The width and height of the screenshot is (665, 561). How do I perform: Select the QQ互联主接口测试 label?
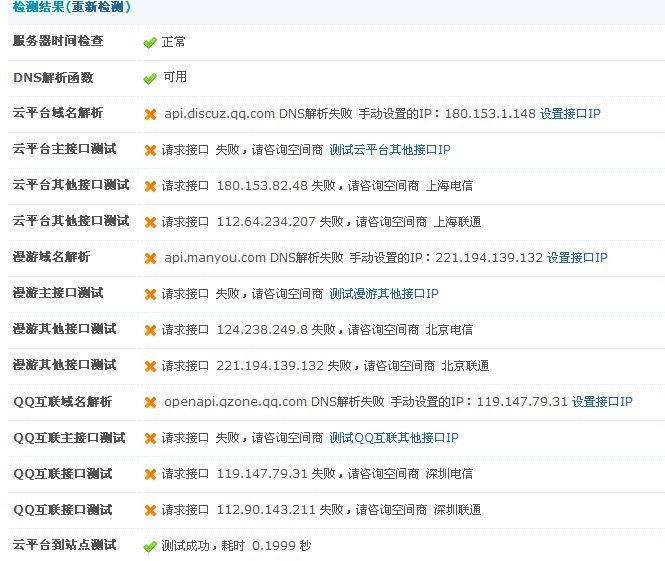[x=69, y=438]
